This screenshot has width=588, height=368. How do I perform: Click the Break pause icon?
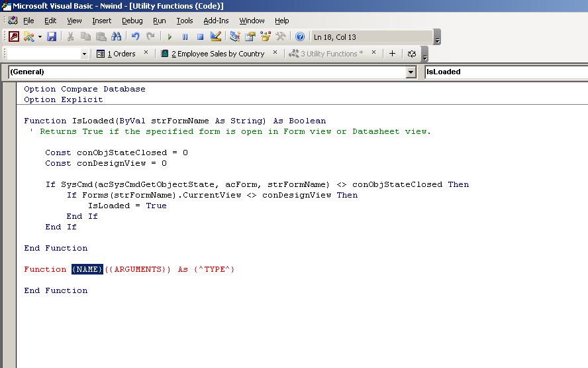coord(185,37)
